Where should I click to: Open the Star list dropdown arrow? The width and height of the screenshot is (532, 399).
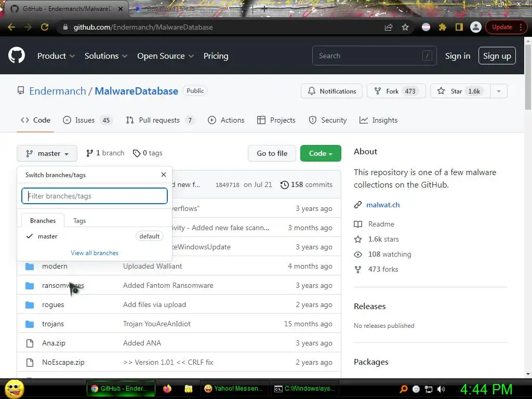(499, 91)
